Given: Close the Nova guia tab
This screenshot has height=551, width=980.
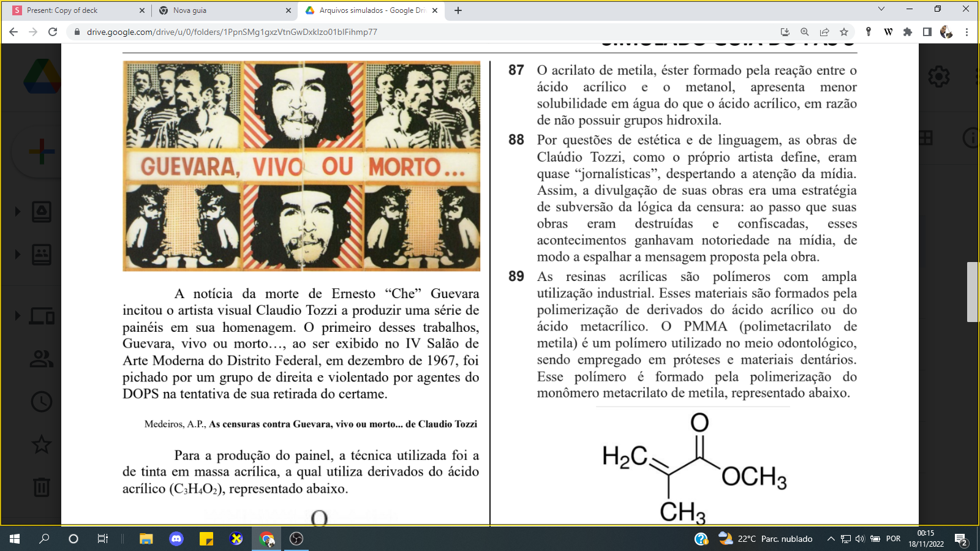Looking at the screenshot, I should [288, 10].
